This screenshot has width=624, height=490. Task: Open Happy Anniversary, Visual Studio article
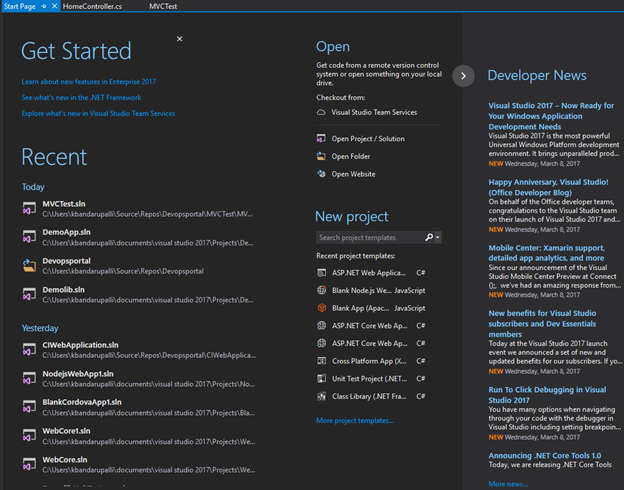click(x=548, y=187)
